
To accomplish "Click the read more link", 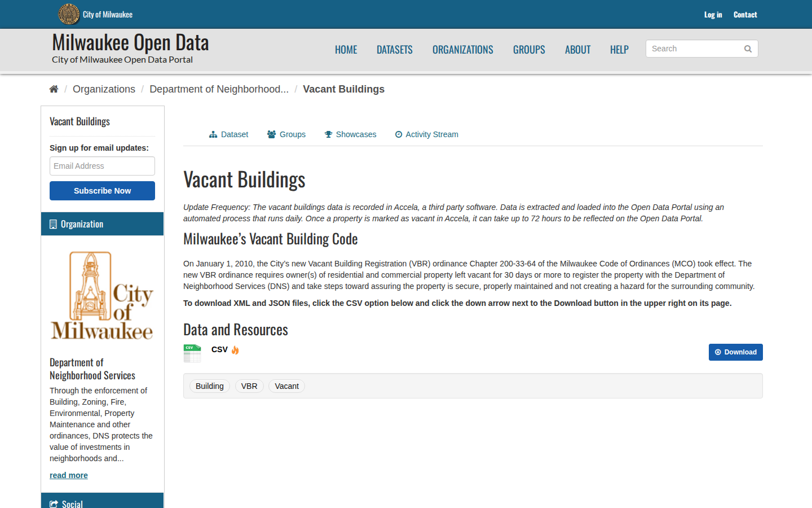I will tap(69, 475).
